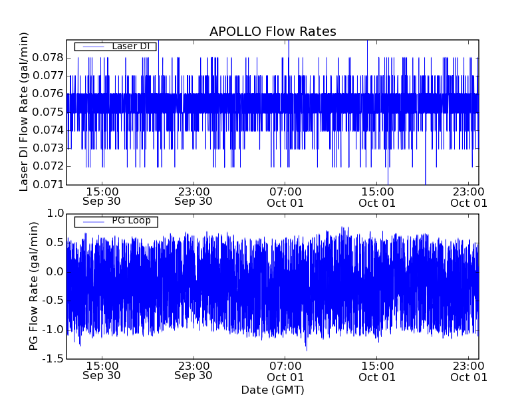
Task: Click '23:00 Oct 01' tick on PG Loop plot
Action: point(469,372)
